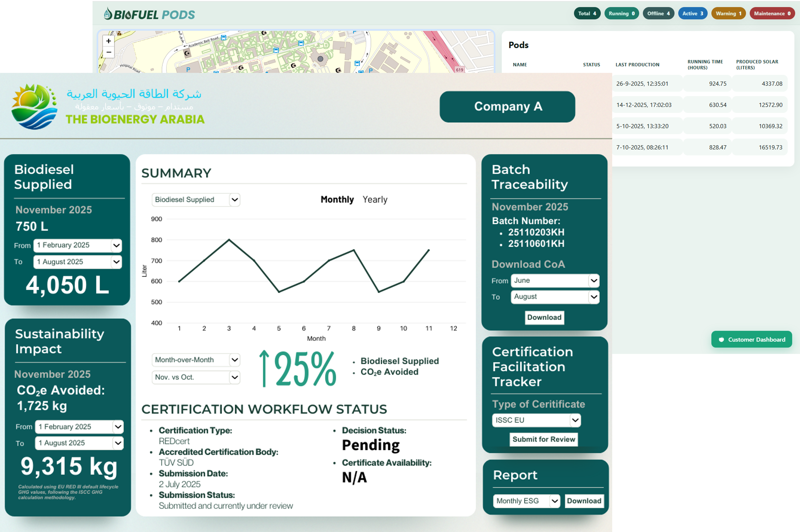This screenshot has width=800, height=532.
Task: Switch chart view to Yearly
Action: pyautogui.click(x=375, y=199)
